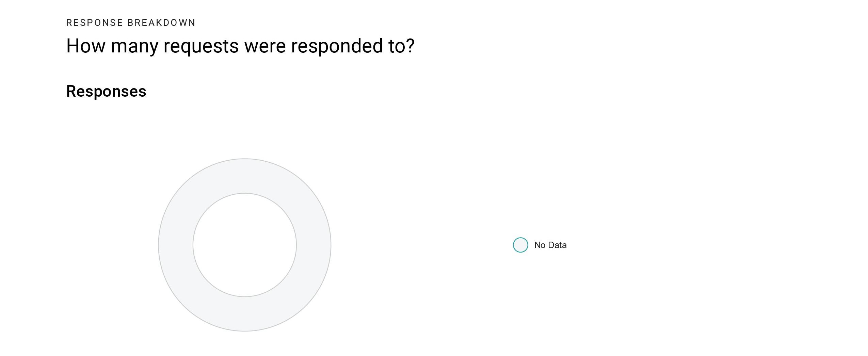Click the gray donut chart ring
This screenshot has height=356, width=868.
pyautogui.click(x=244, y=176)
